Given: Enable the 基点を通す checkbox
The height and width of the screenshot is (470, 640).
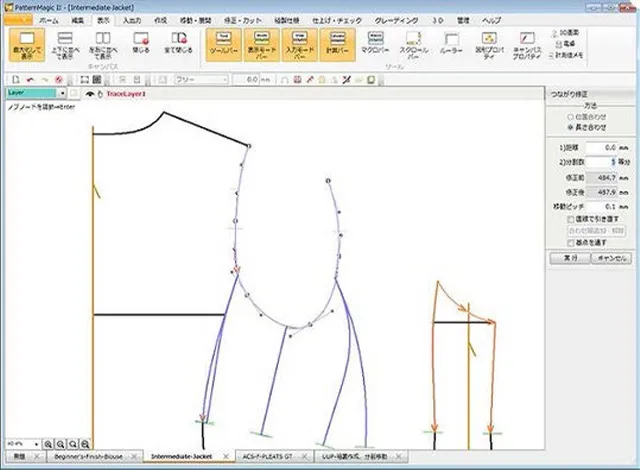Looking at the screenshot, I should [570, 244].
